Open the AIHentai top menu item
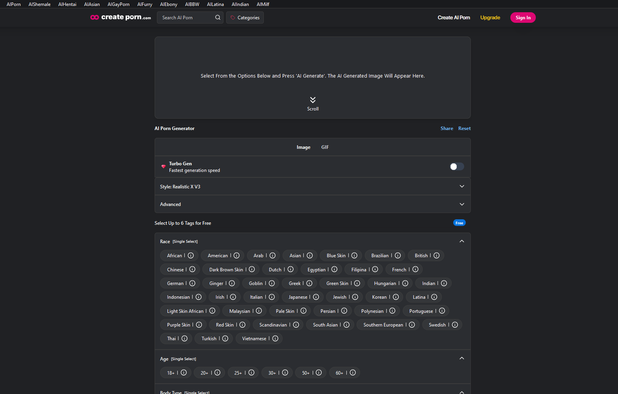The image size is (618, 394). tap(67, 4)
